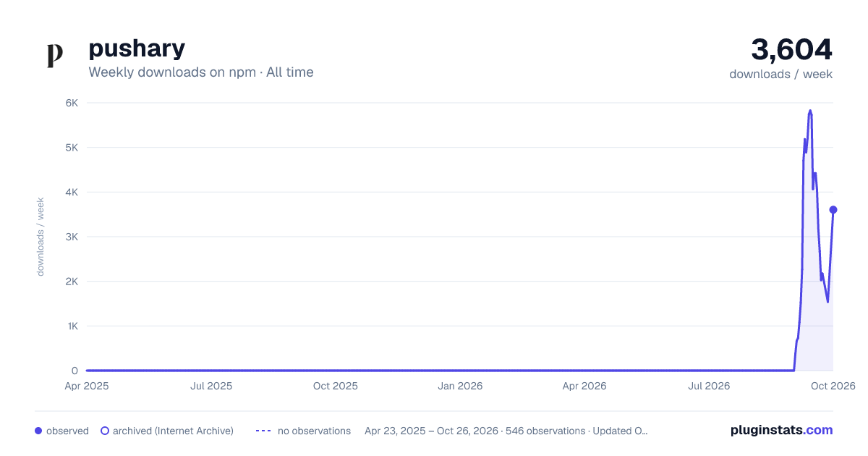Click the 'archived (Internet Archive)' legend label
Viewport: 868px width, 456px height.
pos(173,431)
